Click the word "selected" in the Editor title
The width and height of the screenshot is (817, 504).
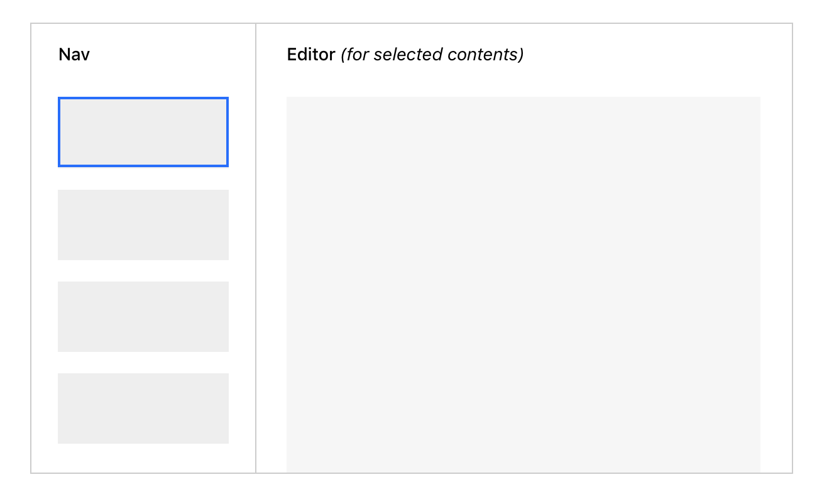point(408,55)
